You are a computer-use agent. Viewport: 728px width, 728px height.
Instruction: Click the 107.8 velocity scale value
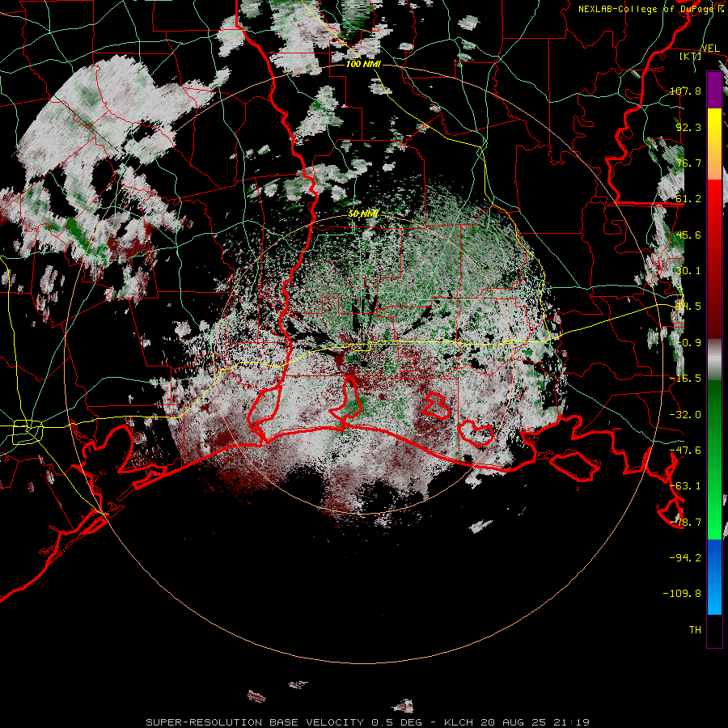click(685, 91)
